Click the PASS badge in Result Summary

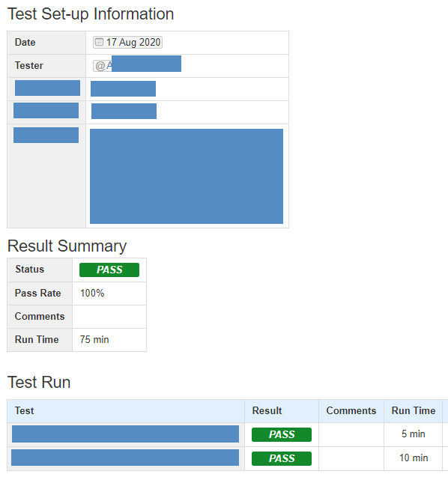pyautogui.click(x=109, y=270)
